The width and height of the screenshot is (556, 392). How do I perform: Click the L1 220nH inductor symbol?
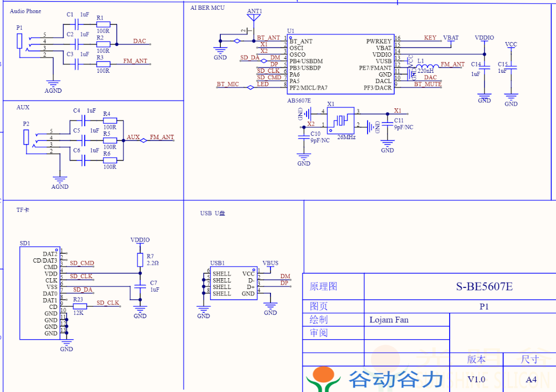(424, 67)
